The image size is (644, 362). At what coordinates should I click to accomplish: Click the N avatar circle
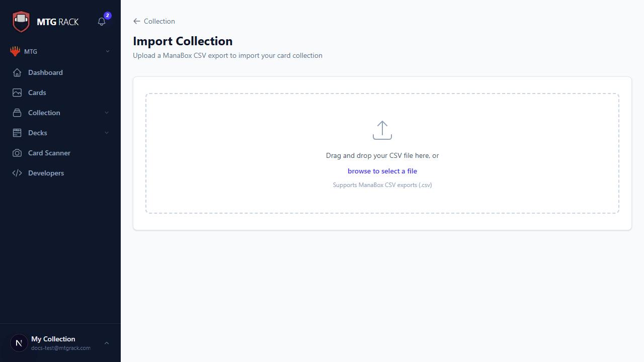tap(19, 342)
